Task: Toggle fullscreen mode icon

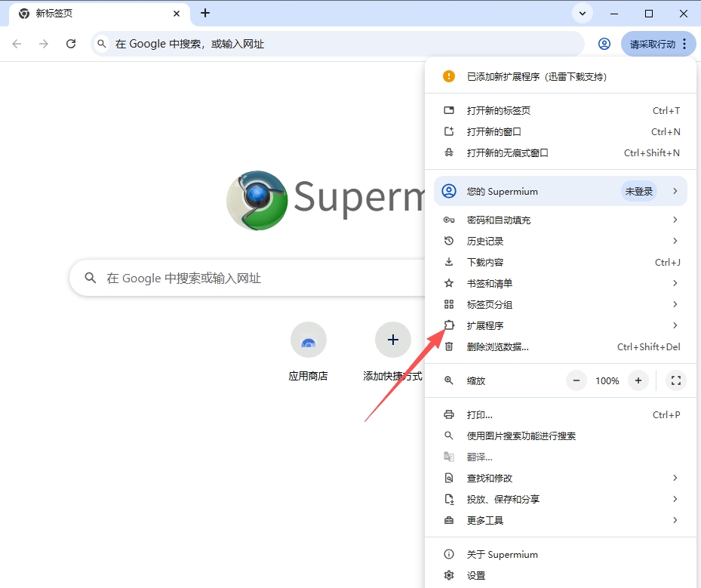Action: click(x=676, y=380)
